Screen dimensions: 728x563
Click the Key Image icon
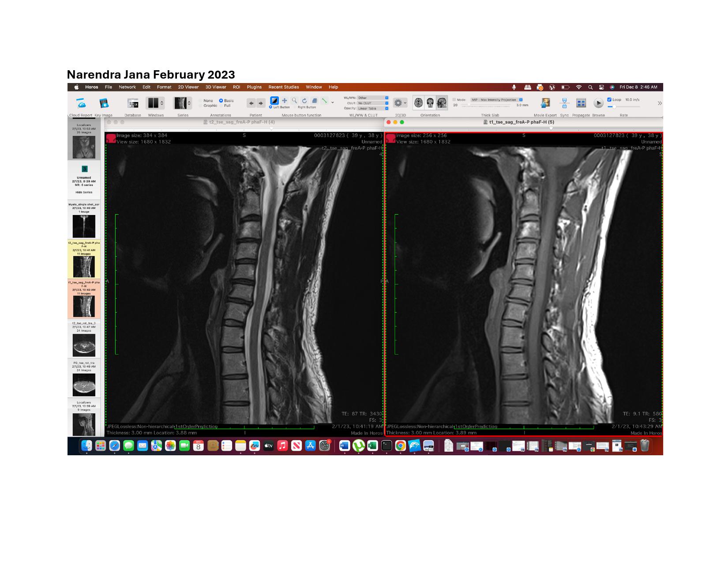[104, 103]
